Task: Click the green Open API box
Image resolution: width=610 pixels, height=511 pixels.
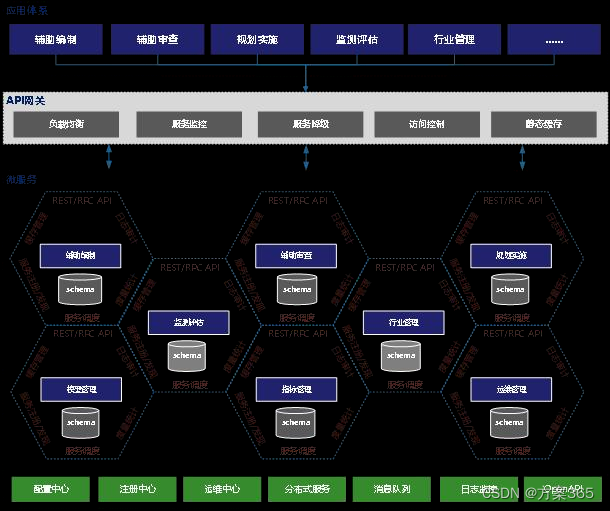Action: pos(563,489)
